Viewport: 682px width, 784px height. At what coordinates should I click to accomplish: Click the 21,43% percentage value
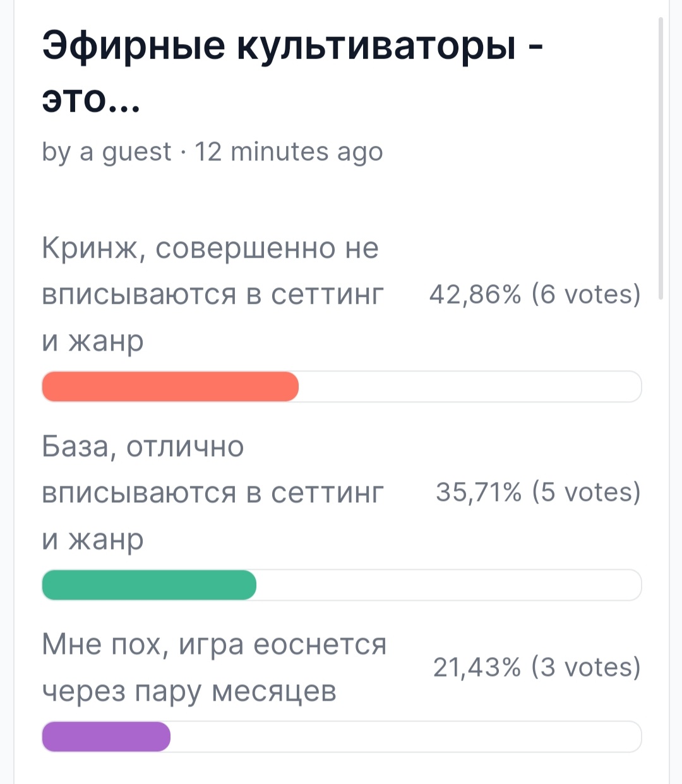(x=477, y=668)
